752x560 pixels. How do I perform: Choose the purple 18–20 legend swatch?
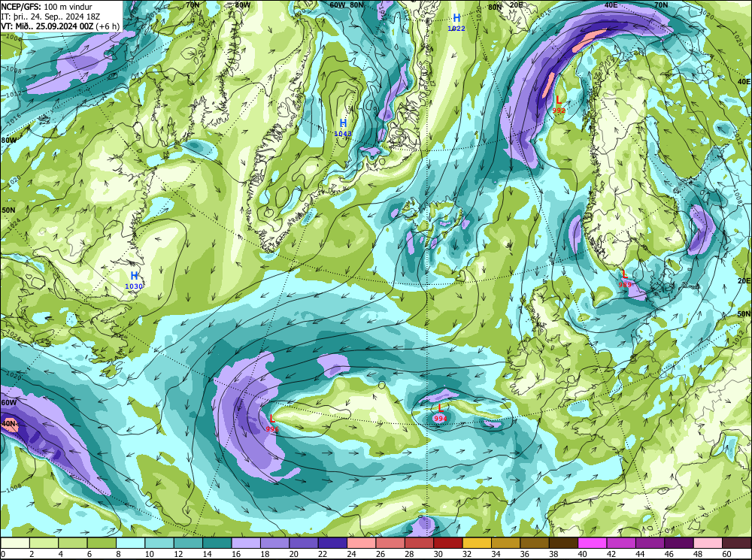(274, 543)
